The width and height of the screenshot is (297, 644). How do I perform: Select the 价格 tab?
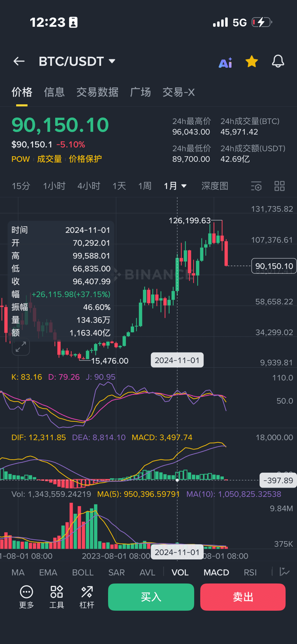click(x=22, y=92)
